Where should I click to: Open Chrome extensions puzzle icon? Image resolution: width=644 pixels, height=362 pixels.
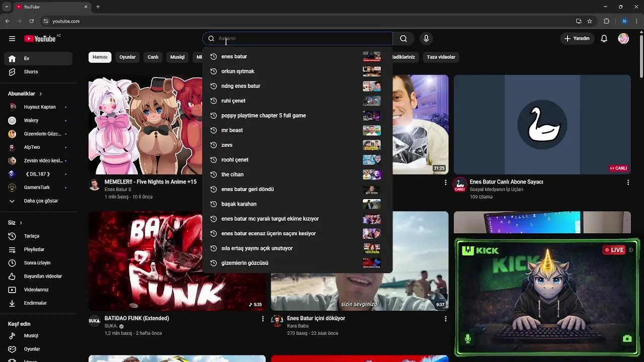[x=606, y=21]
